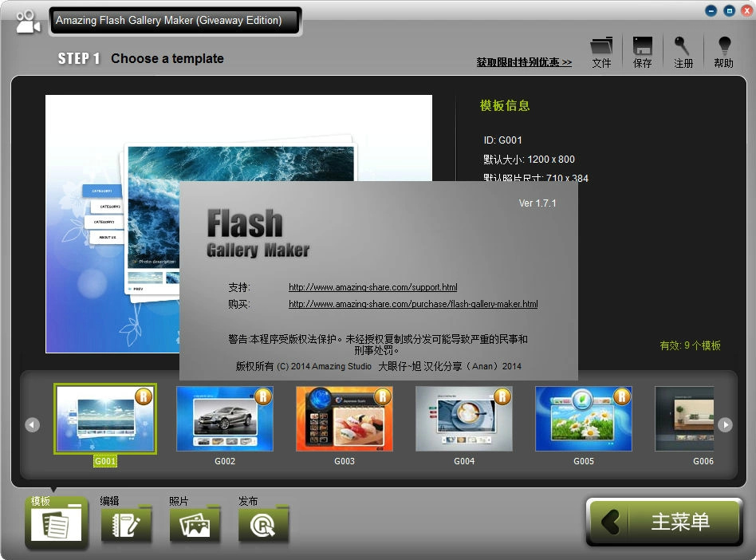
Task: Open the 获取限时特别优惠 special offer link
Action: [524, 62]
